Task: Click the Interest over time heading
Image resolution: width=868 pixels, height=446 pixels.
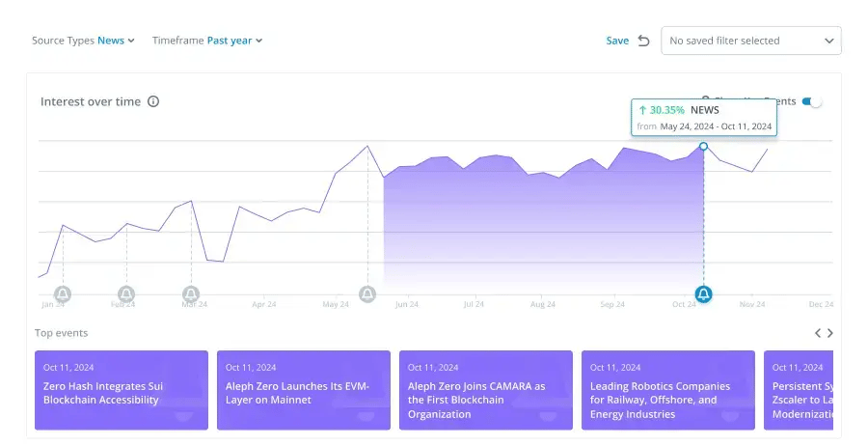Action: [91, 101]
